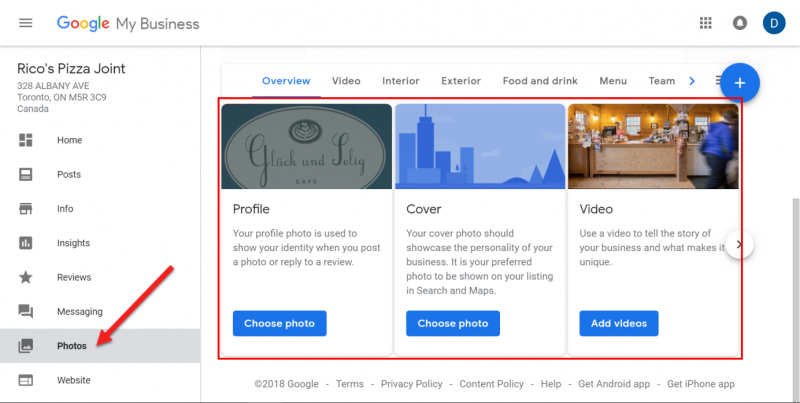Choose photo for the Cover card

pos(453,323)
